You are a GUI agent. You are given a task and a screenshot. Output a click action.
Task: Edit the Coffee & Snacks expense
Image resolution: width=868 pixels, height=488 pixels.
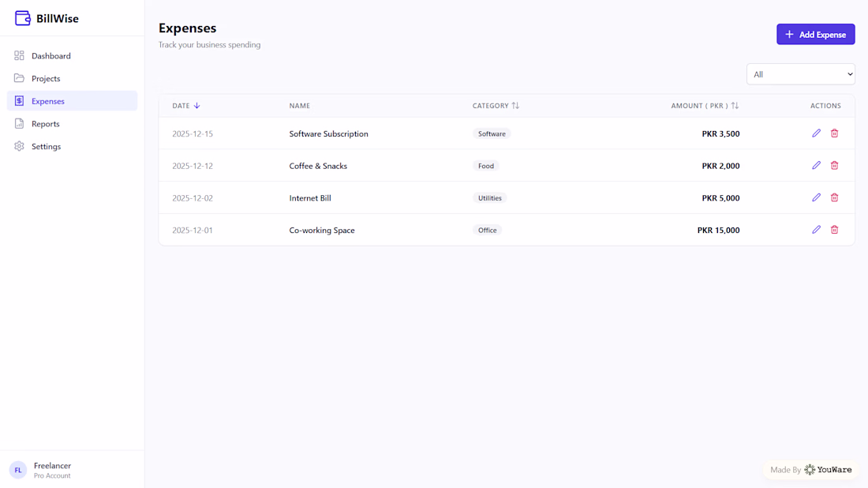tap(817, 166)
